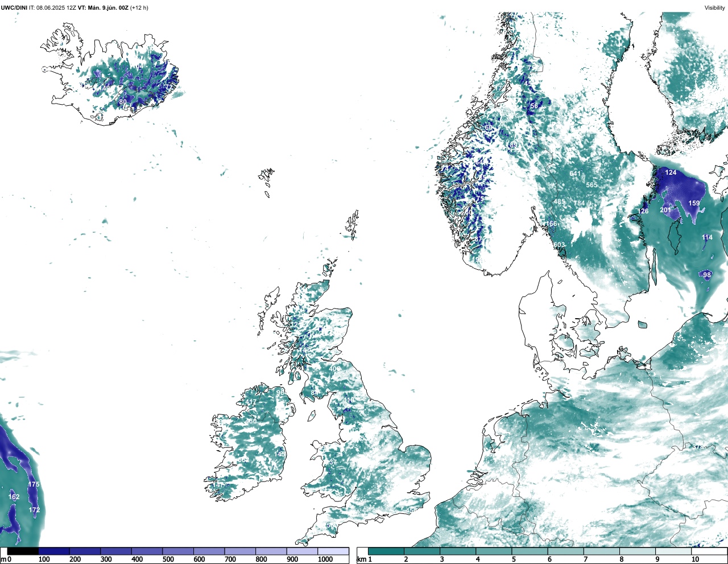728x564 pixels.
Task: Click the '565' value over Sweden
Action: coord(591,185)
